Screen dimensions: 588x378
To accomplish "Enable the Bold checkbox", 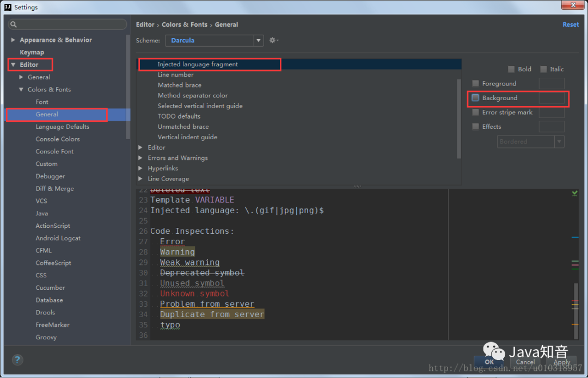I will pyautogui.click(x=511, y=69).
